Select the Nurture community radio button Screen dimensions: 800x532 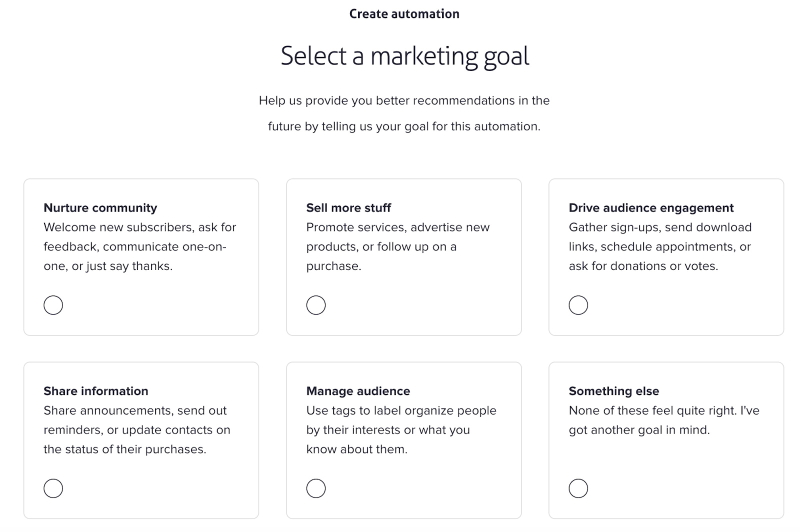(x=53, y=305)
